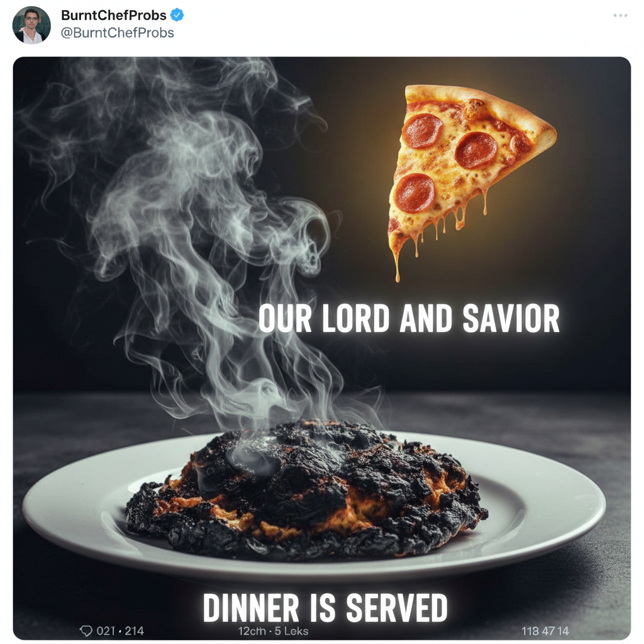Viewport: 644px width, 644px height.
Task: Click the reply speech bubble icon
Action: 87,630
